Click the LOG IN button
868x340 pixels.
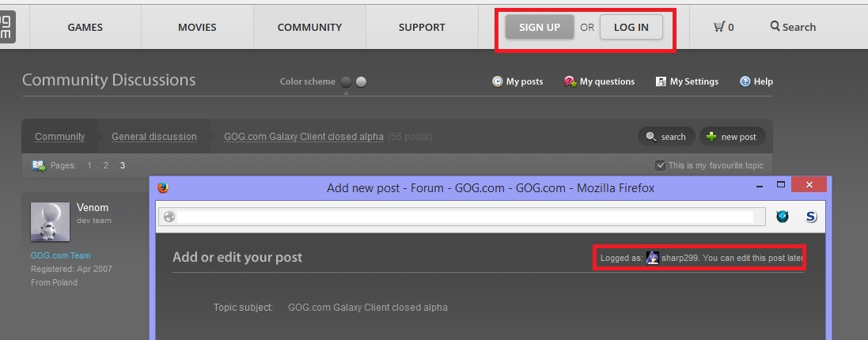pyautogui.click(x=631, y=27)
